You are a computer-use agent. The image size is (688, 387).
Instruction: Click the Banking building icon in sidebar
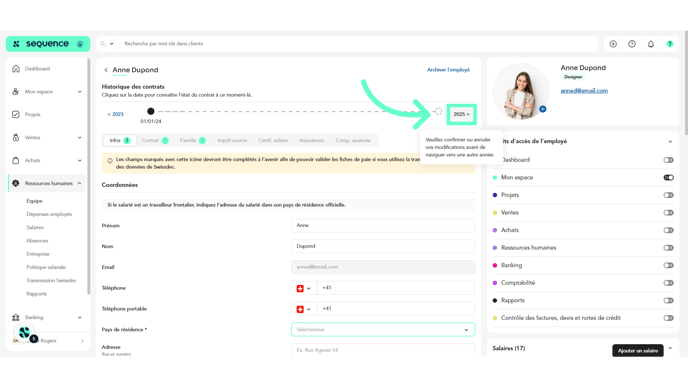[x=16, y=317]
